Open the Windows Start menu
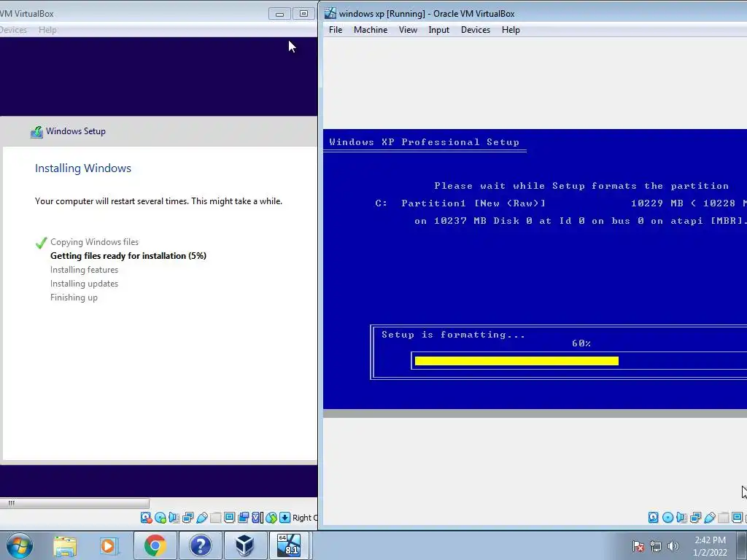 20,545
